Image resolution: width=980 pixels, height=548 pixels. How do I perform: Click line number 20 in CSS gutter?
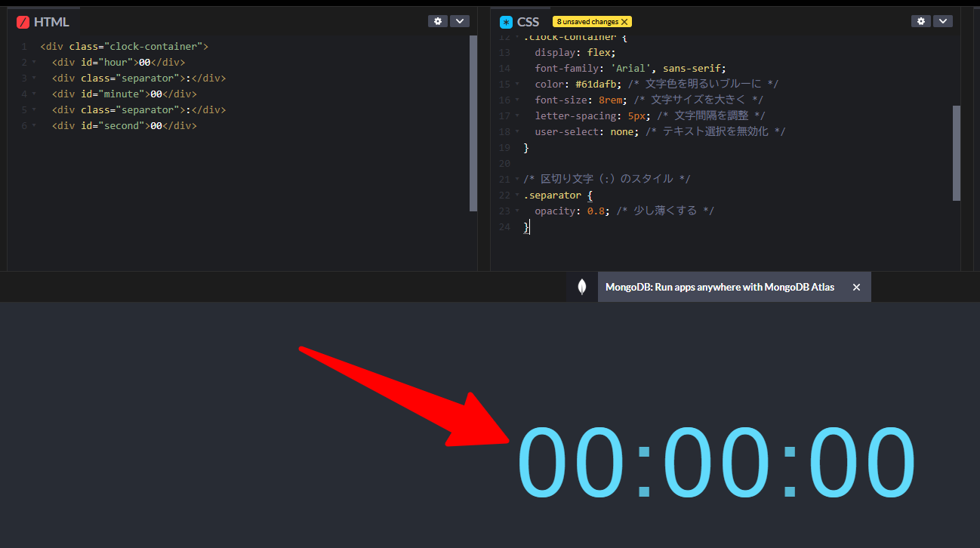505,163
